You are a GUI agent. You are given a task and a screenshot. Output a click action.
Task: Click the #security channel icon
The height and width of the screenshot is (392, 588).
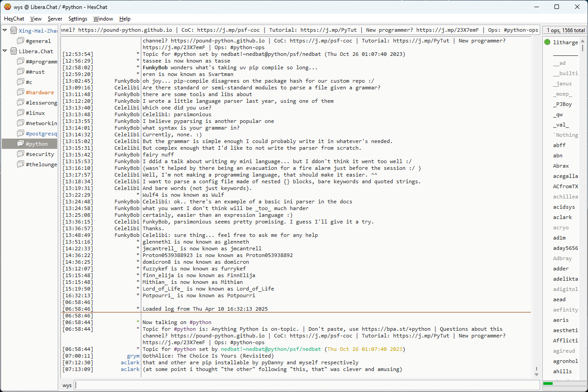(x=21, y=154)
